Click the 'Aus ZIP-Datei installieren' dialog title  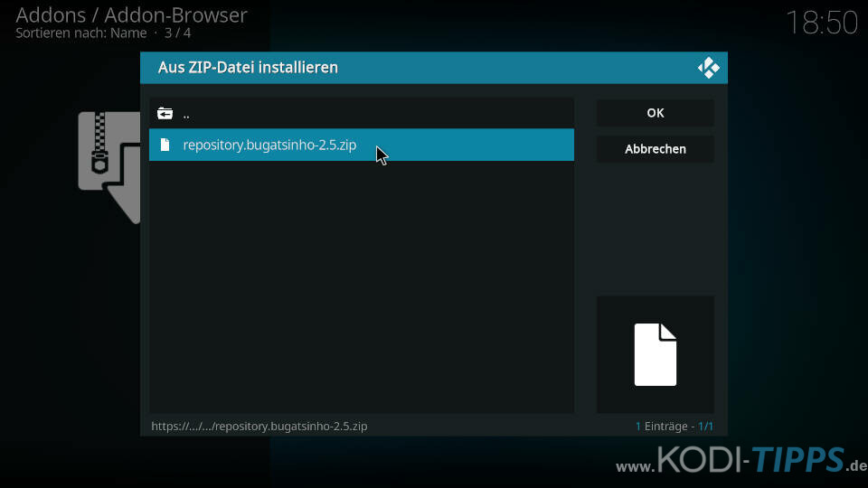point(248,68)
